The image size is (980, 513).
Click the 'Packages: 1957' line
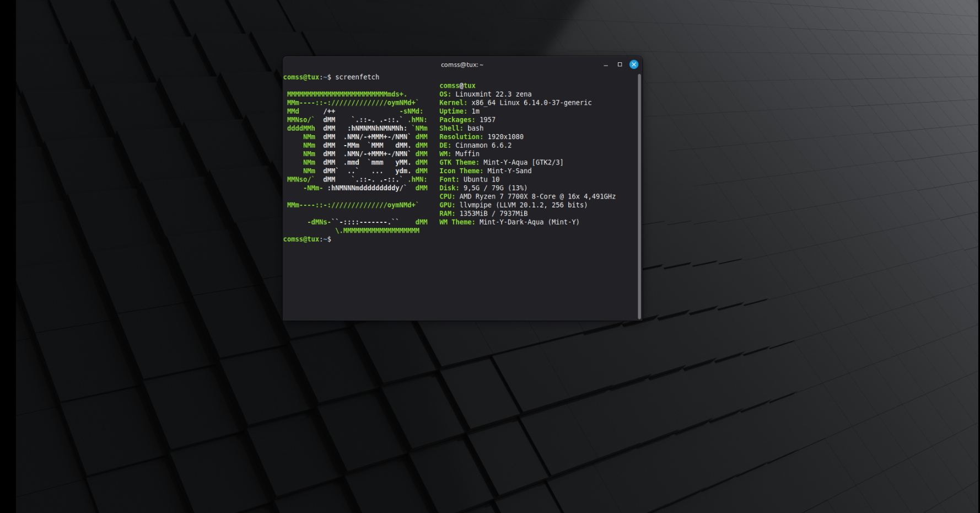click(x=467, y=120)
